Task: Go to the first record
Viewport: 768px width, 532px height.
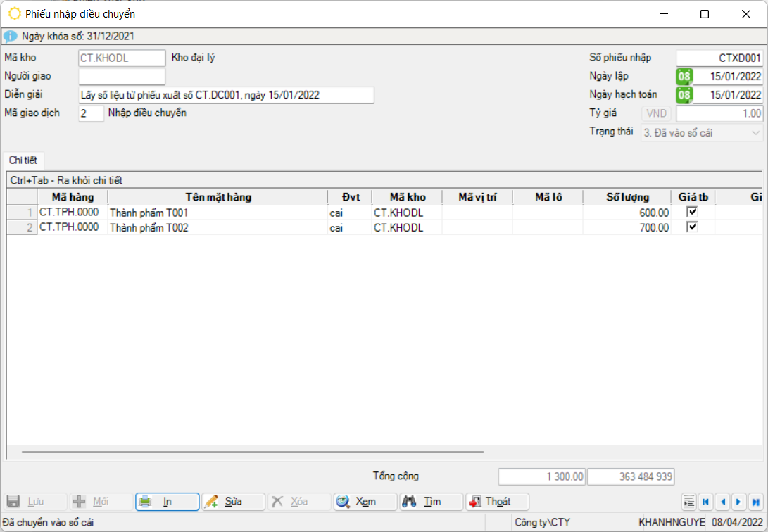Action: pos(705,502)
